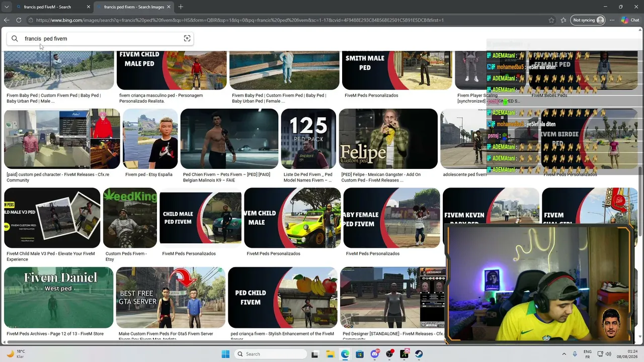Viewport: 644px width, 362px height.
Task: Add this page to favorites star
Action: tap(551, 20)
